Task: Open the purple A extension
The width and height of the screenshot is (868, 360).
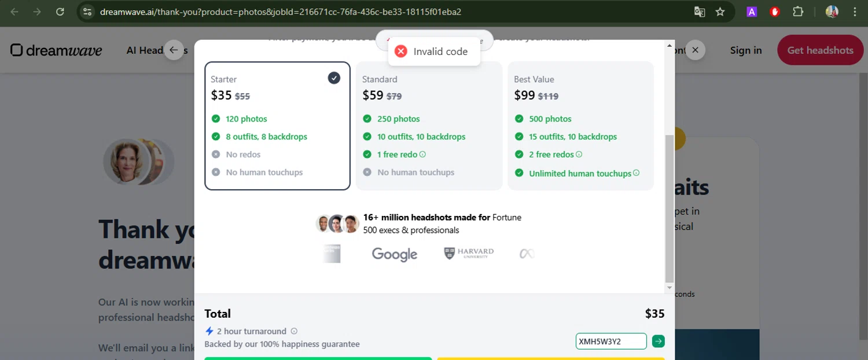Action: point(752,12)
